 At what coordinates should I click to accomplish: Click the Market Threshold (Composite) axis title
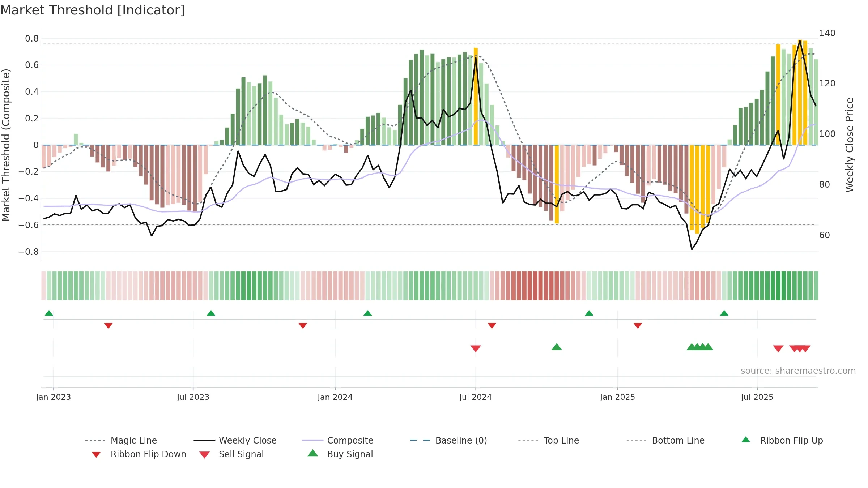tap(6, 145)
